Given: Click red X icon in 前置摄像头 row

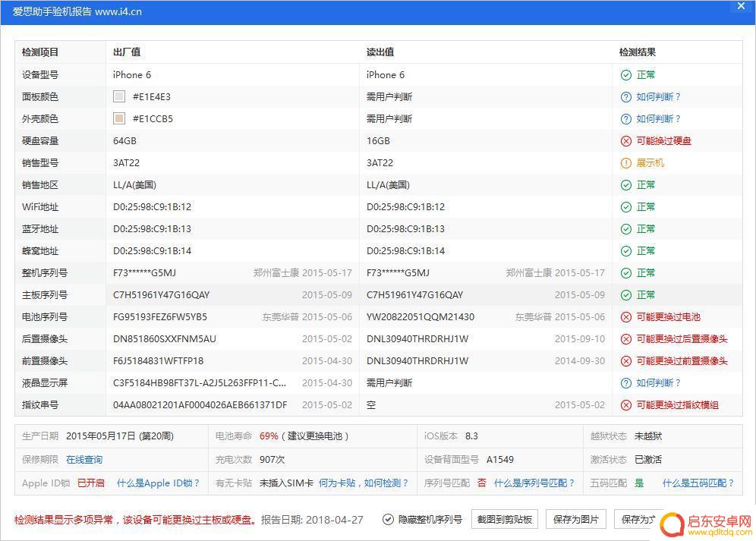Looking at the screenshot, I should [625, 361].
